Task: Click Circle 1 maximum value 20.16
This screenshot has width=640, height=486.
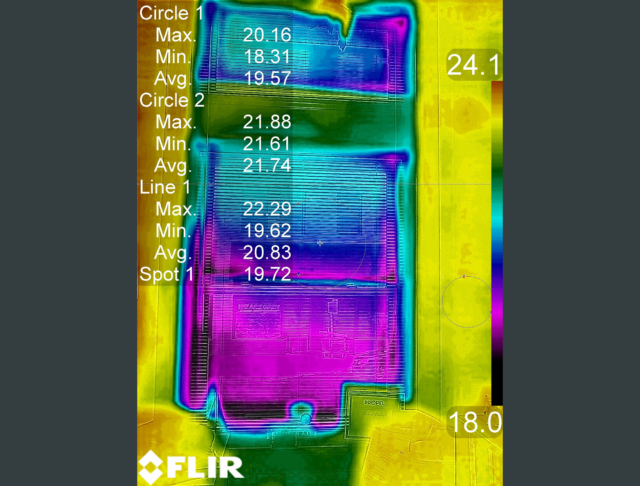Action: 267,35
